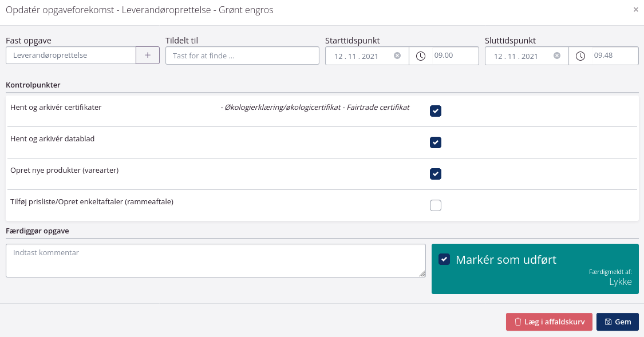Edit the end time 09.48 field
The width and height of the screenshot is (644, 337).
612,56
